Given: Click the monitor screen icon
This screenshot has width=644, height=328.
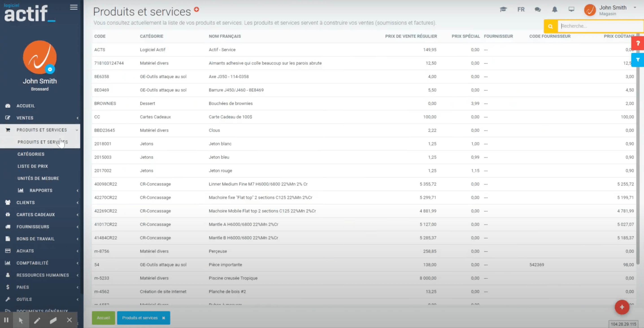Looking at the screenshot, I should click(571, 9).
